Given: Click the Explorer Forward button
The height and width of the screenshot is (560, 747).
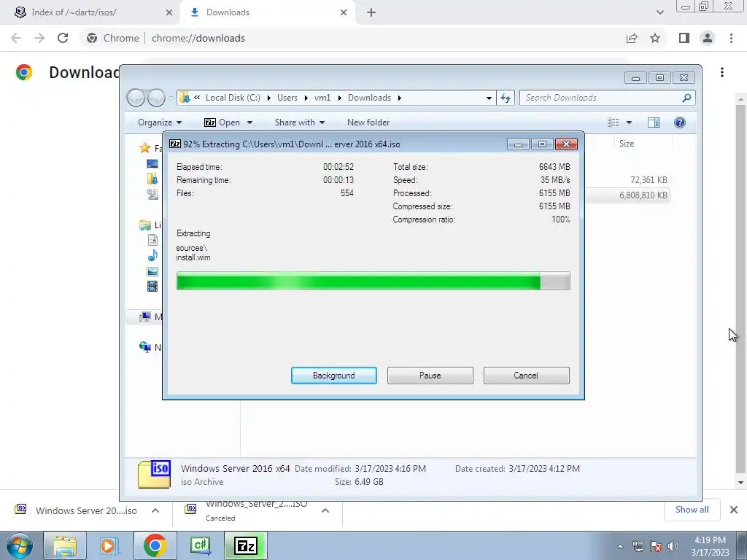Looking at the screenshot, I should pos(156,98).
